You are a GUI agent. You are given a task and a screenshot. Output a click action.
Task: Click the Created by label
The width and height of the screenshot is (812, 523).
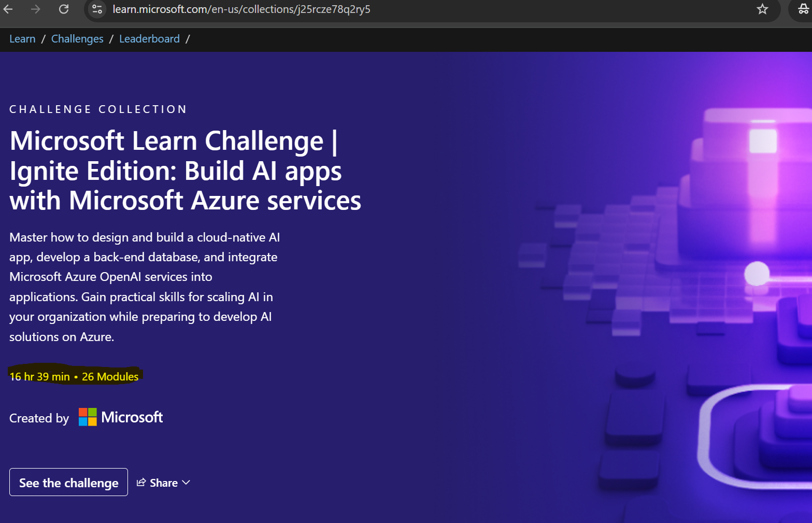coord(39,418)
